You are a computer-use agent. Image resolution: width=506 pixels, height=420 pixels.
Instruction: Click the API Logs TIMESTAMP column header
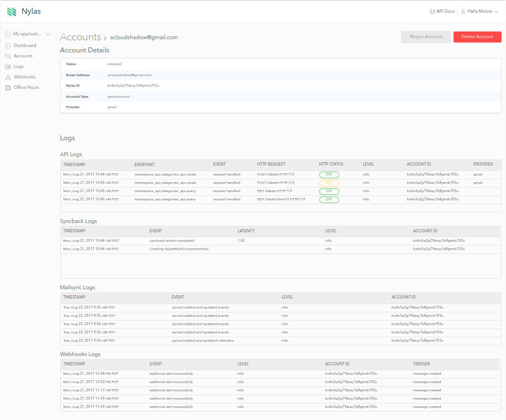(x=74, y=164)
